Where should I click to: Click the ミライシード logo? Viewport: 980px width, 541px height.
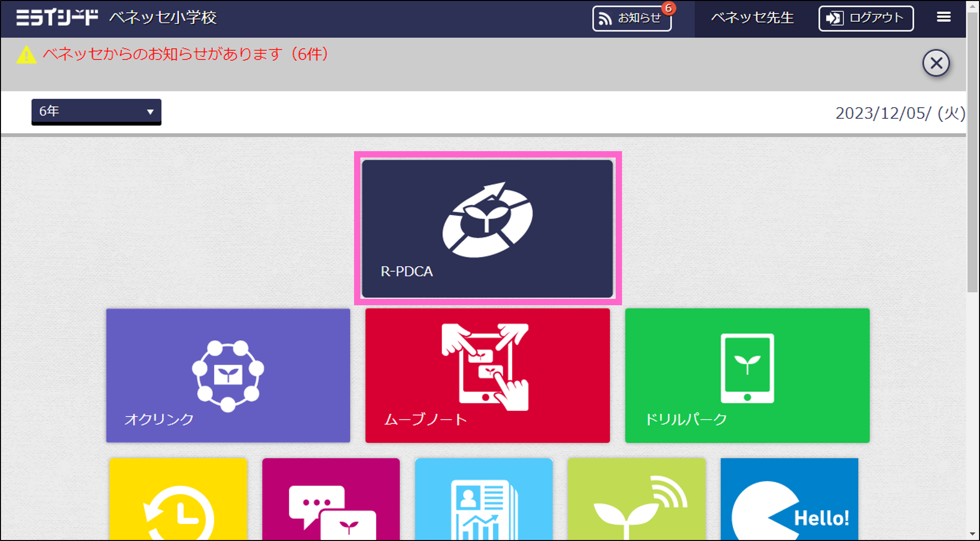click(x=57, y=18)
